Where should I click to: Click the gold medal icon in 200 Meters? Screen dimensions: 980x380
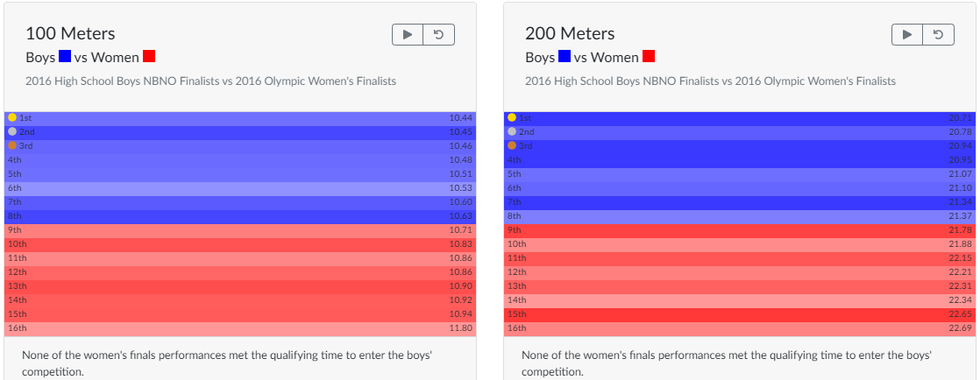coord(512,117)
